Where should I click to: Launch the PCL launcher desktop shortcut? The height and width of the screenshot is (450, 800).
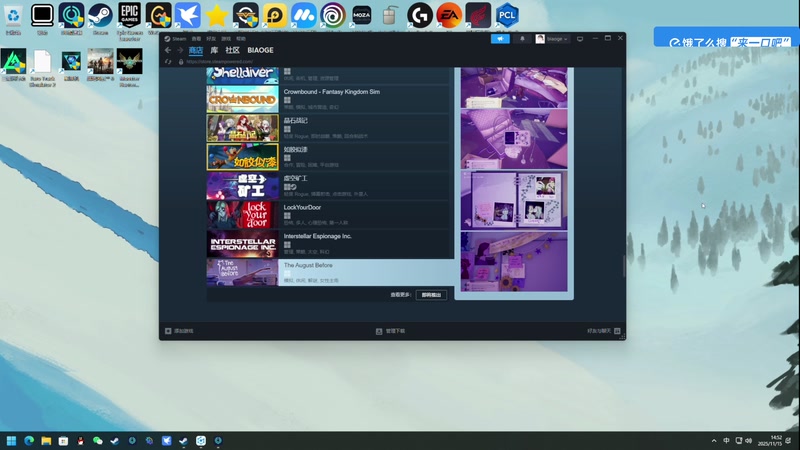point(507,15)
